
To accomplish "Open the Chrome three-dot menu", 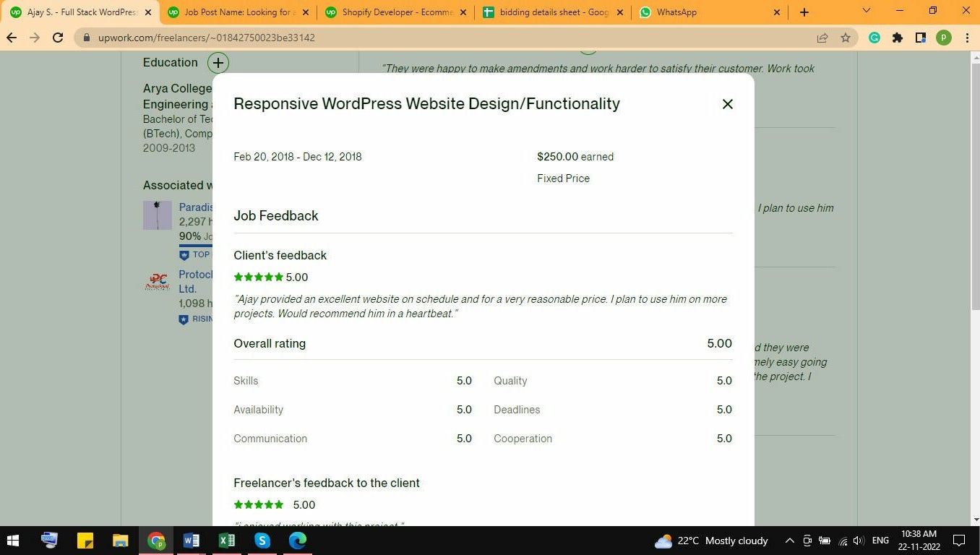I will pyautogui.click(x=967, y=38).
